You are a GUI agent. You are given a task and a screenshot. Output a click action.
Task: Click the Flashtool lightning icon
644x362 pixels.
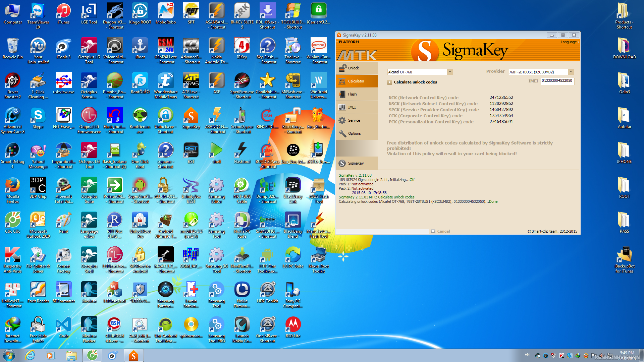pos(242,153)
